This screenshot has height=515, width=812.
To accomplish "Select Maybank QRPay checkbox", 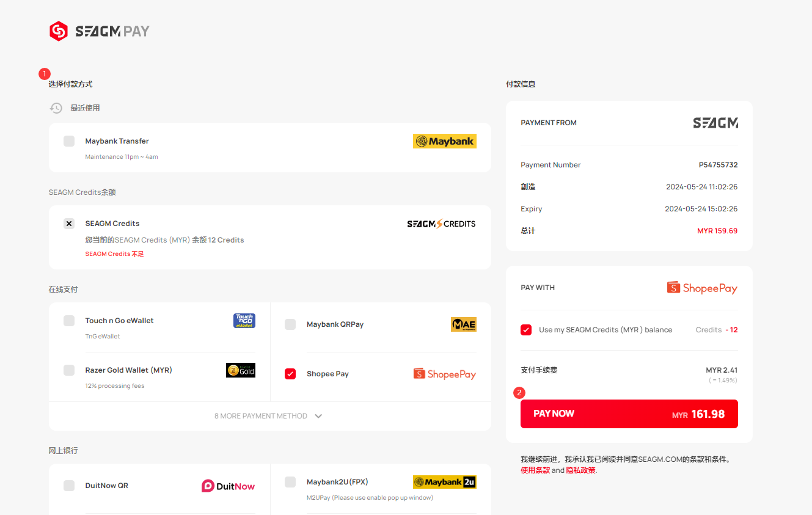I will 290,324.
